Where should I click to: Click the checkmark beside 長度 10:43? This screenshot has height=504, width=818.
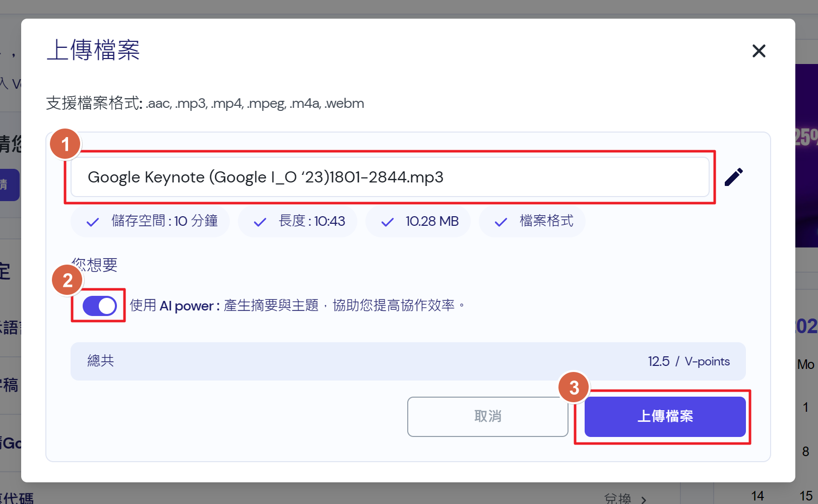pos(260,222)
